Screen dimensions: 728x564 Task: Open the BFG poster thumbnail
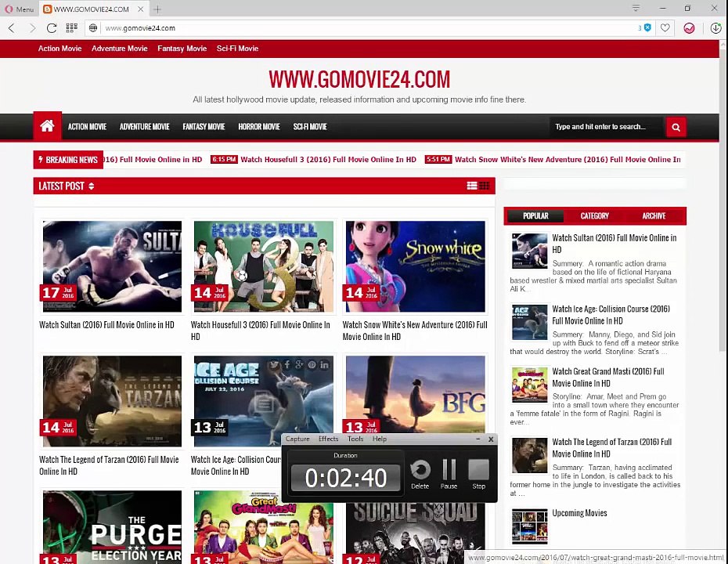tap(416, 394)
